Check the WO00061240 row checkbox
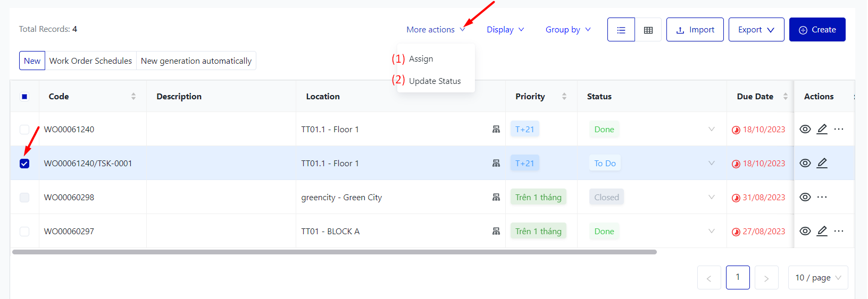The image size is (868, 299). (x=24, y=129)
